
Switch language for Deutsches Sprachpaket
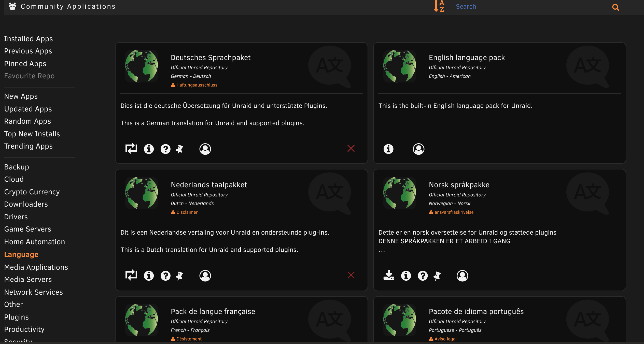131,149
